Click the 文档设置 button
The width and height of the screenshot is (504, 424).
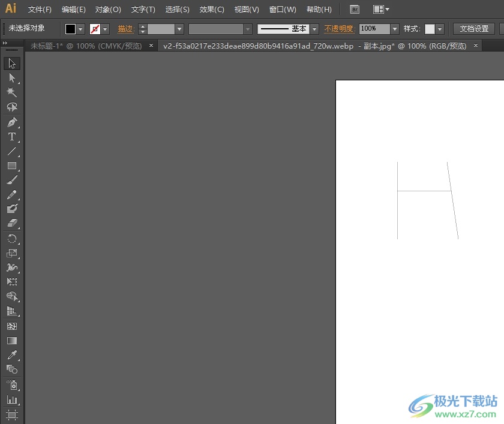coord(474,29)
